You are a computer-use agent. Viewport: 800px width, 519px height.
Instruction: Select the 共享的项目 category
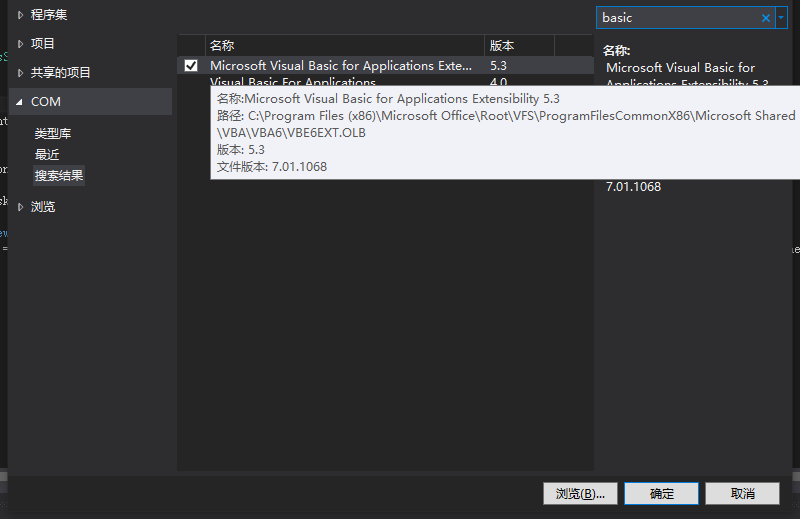[x=61, y=72]
